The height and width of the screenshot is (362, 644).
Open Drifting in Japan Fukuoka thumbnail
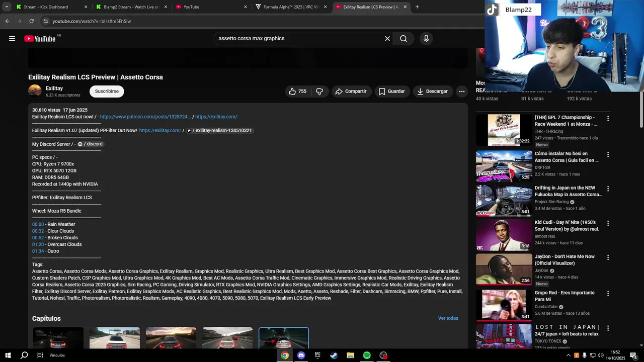point(504,201)
